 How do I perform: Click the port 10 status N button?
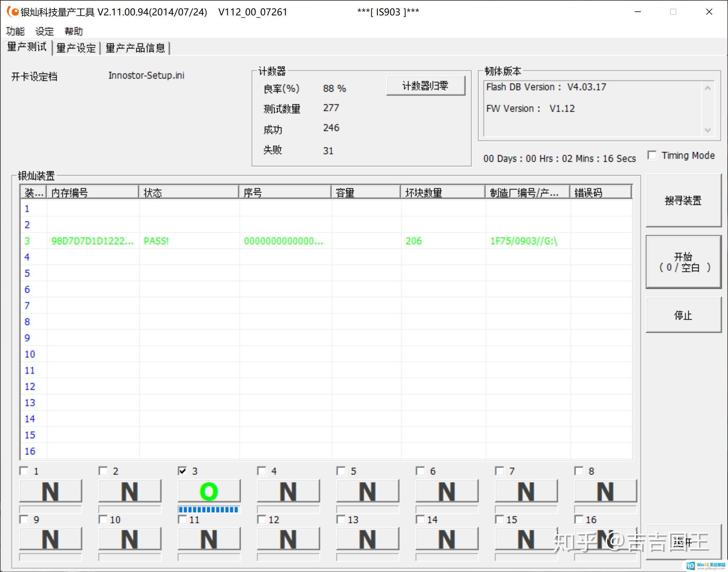pyautogui.click(x=130, y=539)
